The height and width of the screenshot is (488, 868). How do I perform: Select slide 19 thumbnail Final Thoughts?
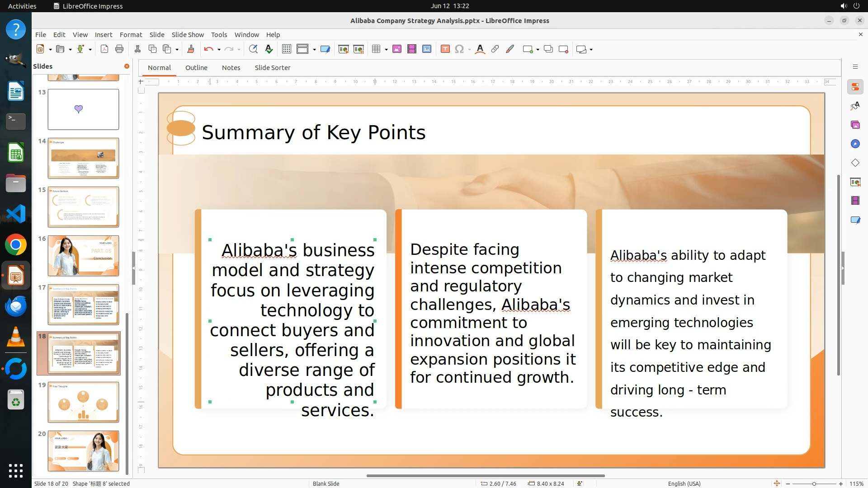83,402
